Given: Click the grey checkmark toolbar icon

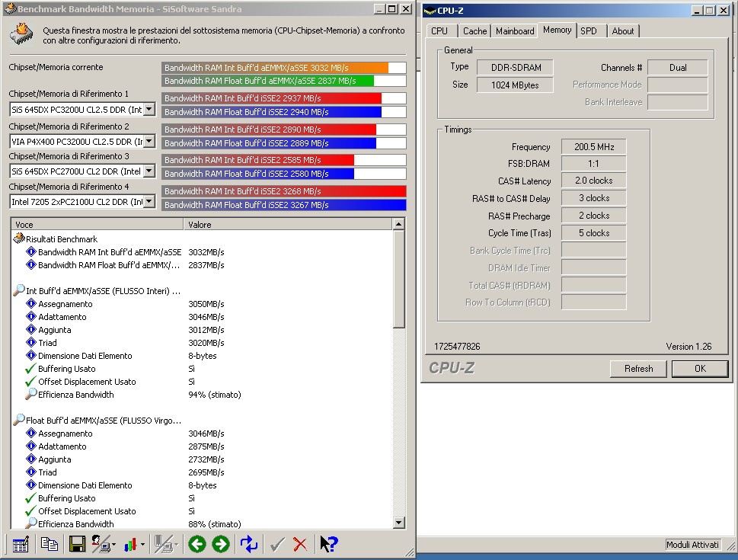Looking at the screenshot, I should [277, 545].
